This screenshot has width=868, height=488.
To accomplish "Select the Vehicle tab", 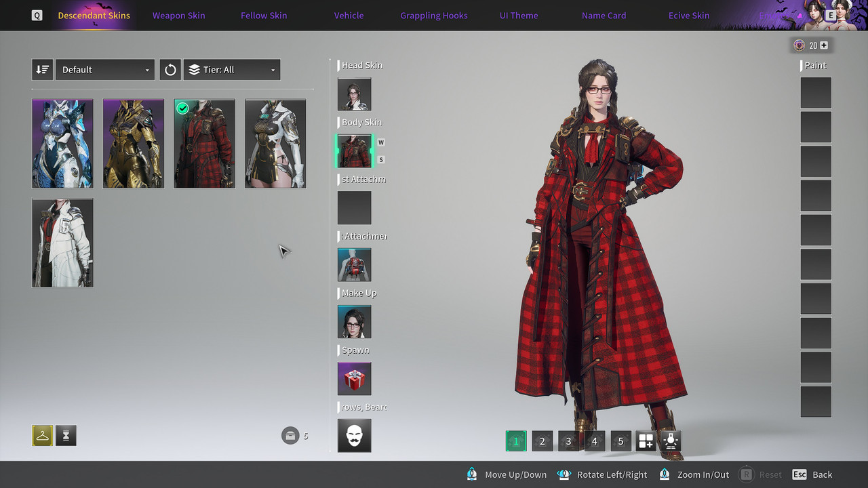I will point(349,16).
